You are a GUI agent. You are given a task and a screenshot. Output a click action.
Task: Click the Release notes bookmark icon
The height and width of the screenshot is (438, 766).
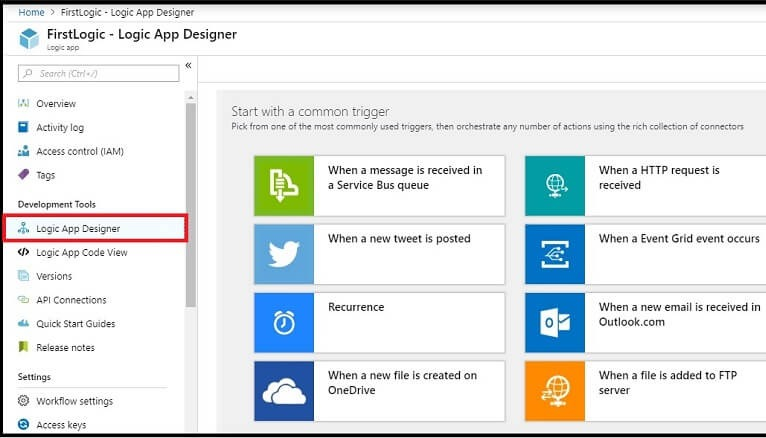tap(23, 347)
